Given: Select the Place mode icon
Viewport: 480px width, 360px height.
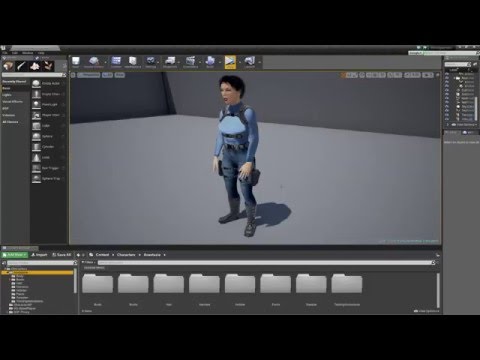Looking at the screenshot, I should click(x=8, y=66).
